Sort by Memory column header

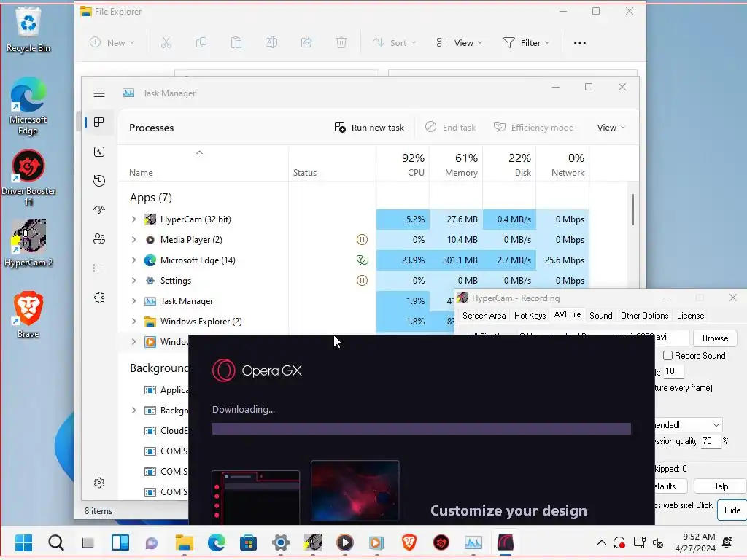(x=456, y=164)
